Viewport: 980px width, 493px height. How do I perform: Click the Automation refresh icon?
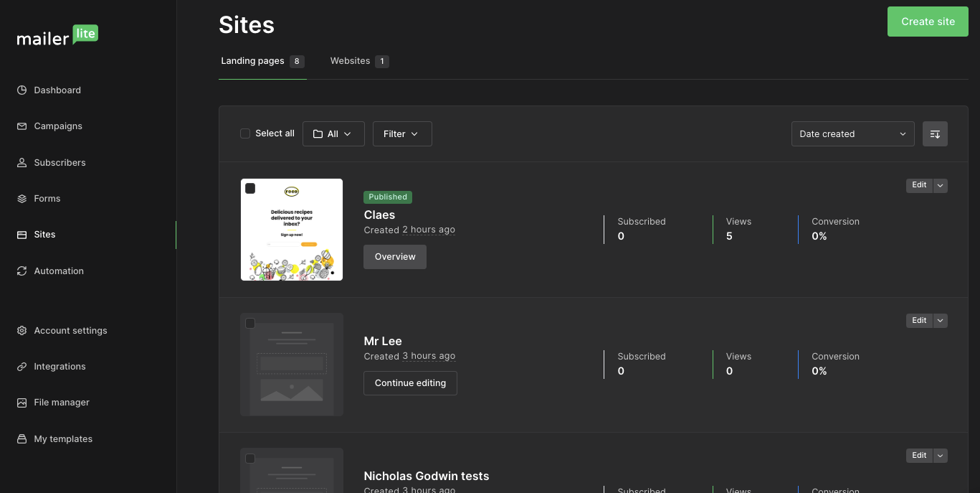pyautogui.click(x=22, y=271)
